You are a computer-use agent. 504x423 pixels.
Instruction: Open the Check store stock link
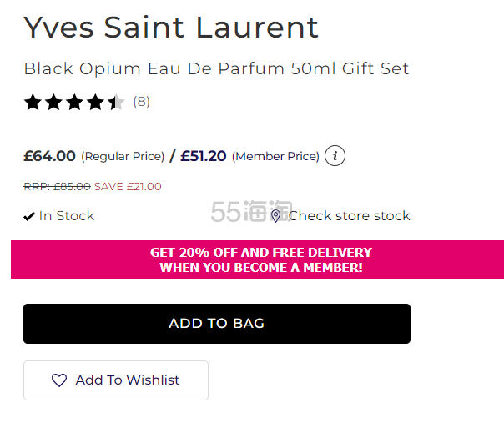(x=349, y=216)
